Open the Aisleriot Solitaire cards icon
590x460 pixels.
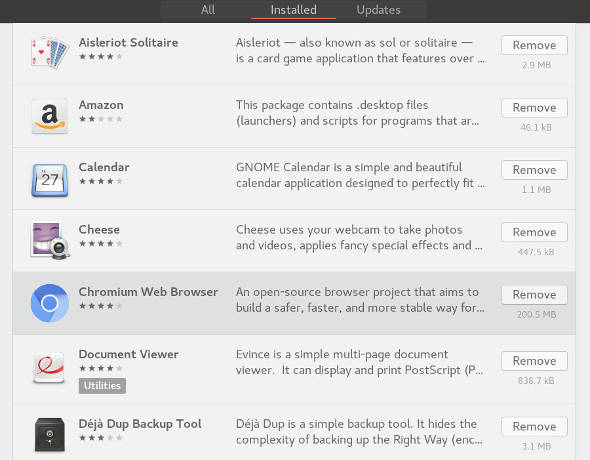coord(50,53)
